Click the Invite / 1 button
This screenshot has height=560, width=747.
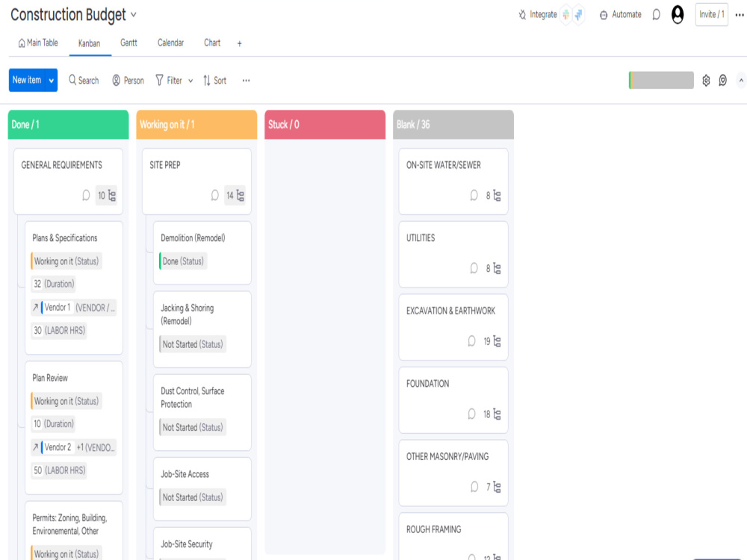(x=712, y=15)
